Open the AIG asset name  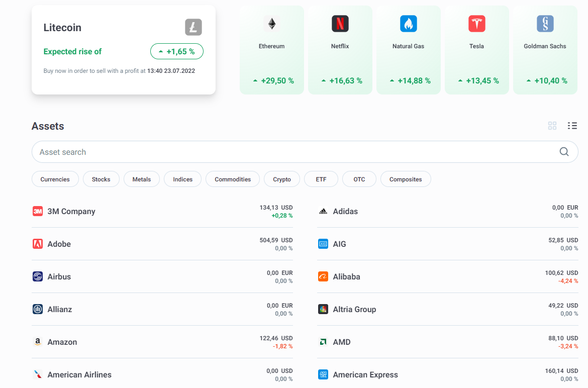pyautogui.click(x=339, y=244)
